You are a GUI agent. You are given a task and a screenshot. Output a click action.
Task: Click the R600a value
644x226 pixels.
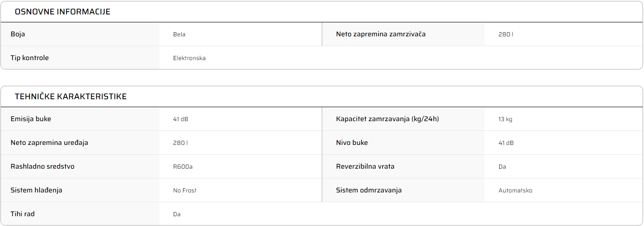pos(183,167)
